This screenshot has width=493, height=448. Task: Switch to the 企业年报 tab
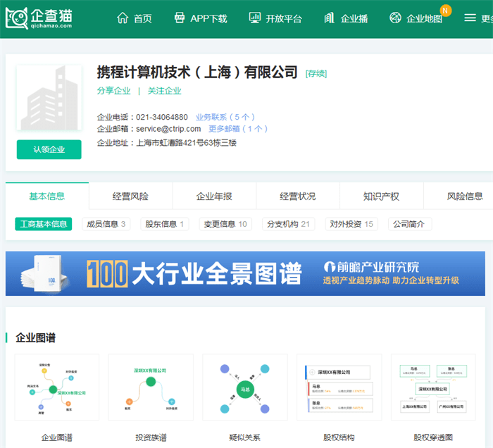point(214,197)
